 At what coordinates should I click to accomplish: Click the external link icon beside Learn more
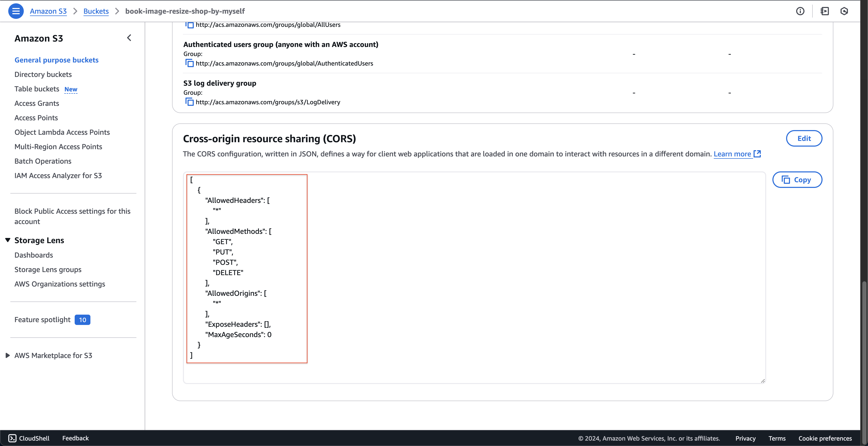pyautogui.click(x=757, y=154)
